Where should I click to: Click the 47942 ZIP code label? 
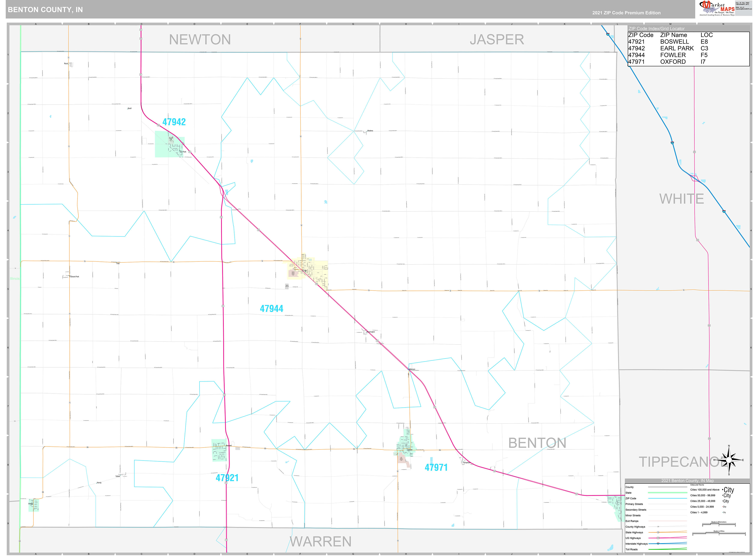coord(174,122)
